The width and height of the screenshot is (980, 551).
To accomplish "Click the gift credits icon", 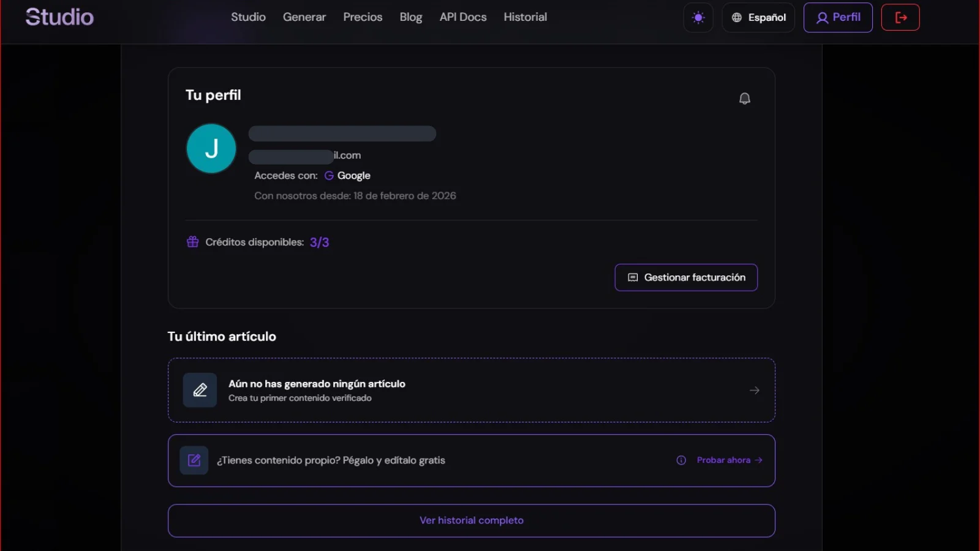I will 192,242.
